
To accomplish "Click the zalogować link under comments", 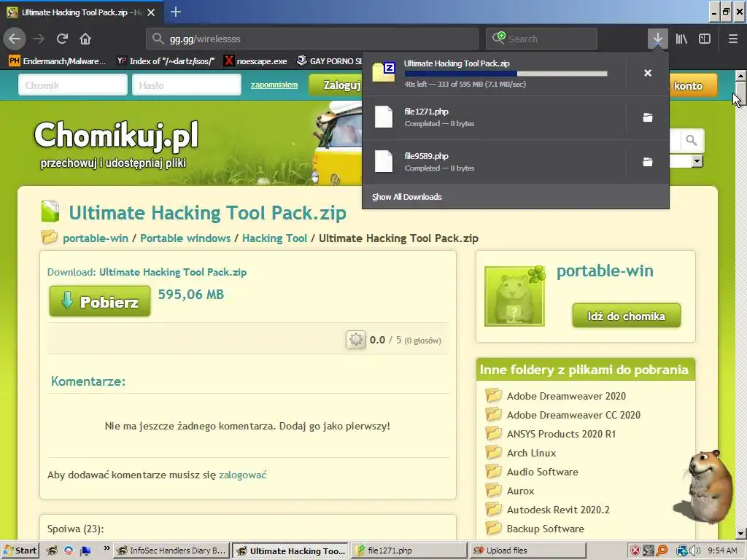I will coord(242,475).
